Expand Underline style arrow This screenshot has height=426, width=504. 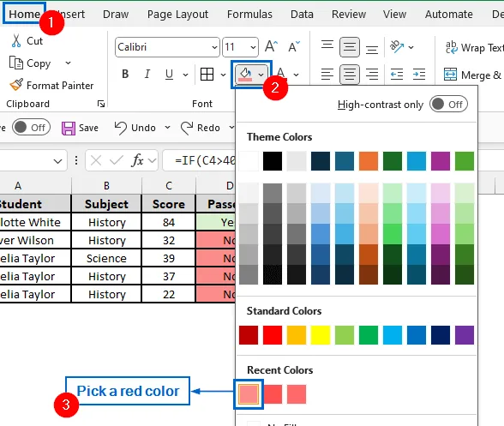click(185, 75)
